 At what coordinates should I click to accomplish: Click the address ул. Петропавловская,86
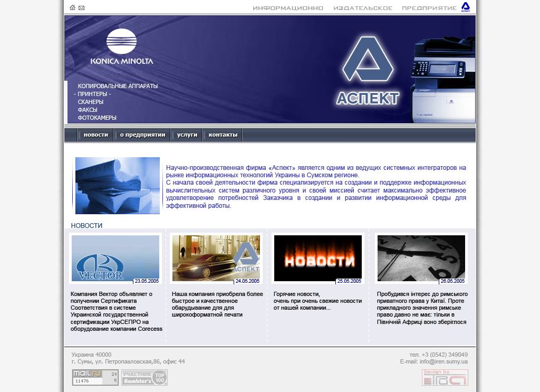point(128,362)
